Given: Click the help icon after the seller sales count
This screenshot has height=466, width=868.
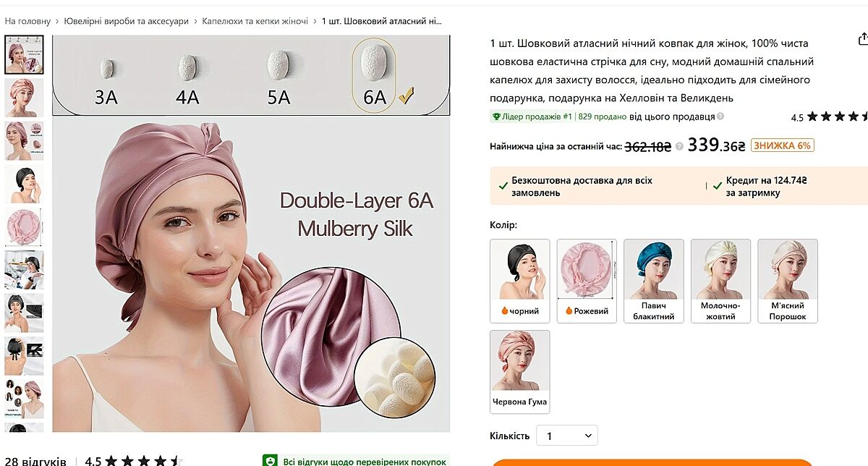Looking at the screenshot, I should (x=720, y=116).
